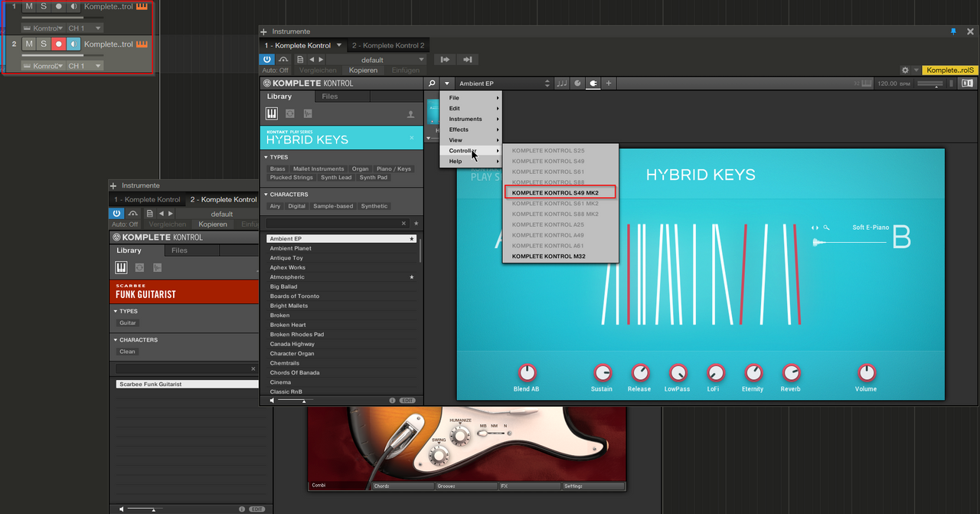Filter by the 'Sample-based' character tag

(x=334, y=206)
